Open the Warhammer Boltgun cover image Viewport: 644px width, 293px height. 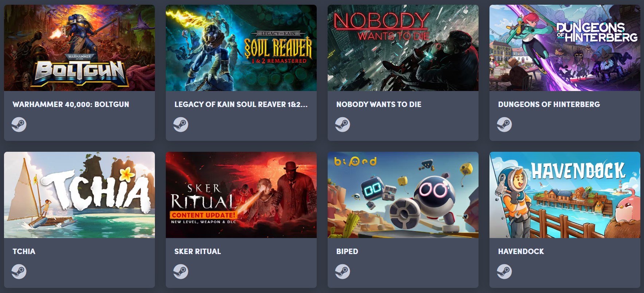[79, 48]
